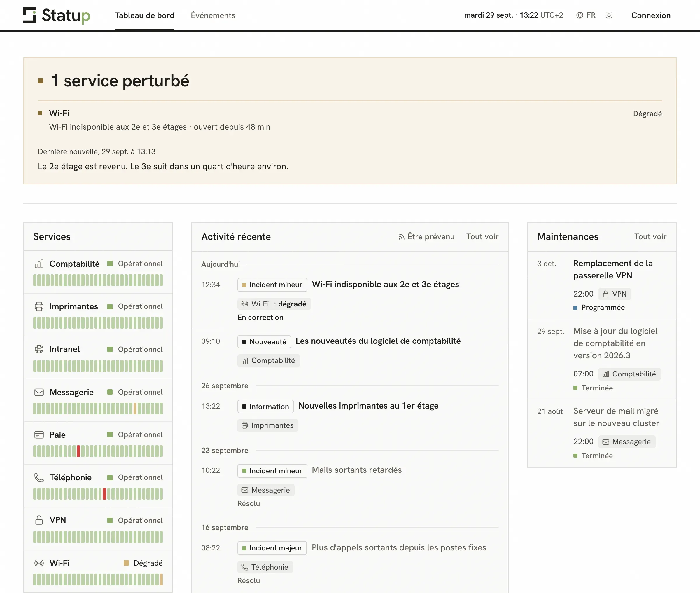Click the VPN tag in Maintenances
Image resolution: width=700 pixels, height=593 pixels.
(614, 294)
